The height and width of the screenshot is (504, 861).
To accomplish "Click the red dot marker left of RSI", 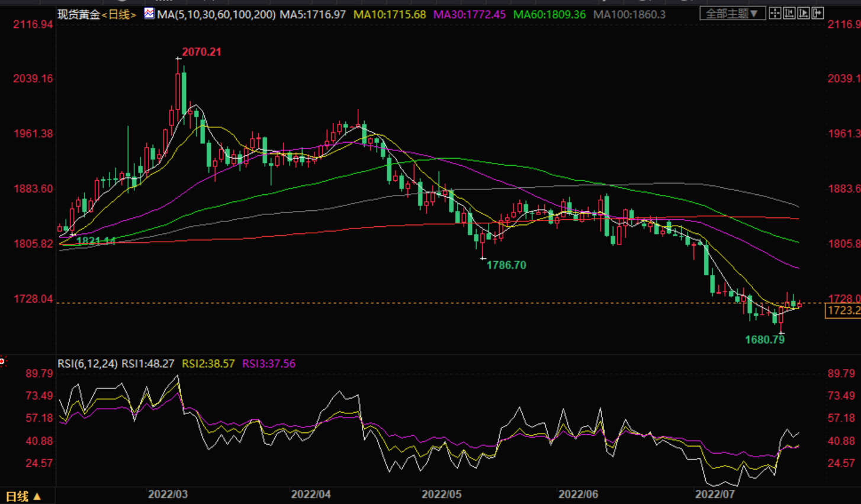I will pos(2,361).
